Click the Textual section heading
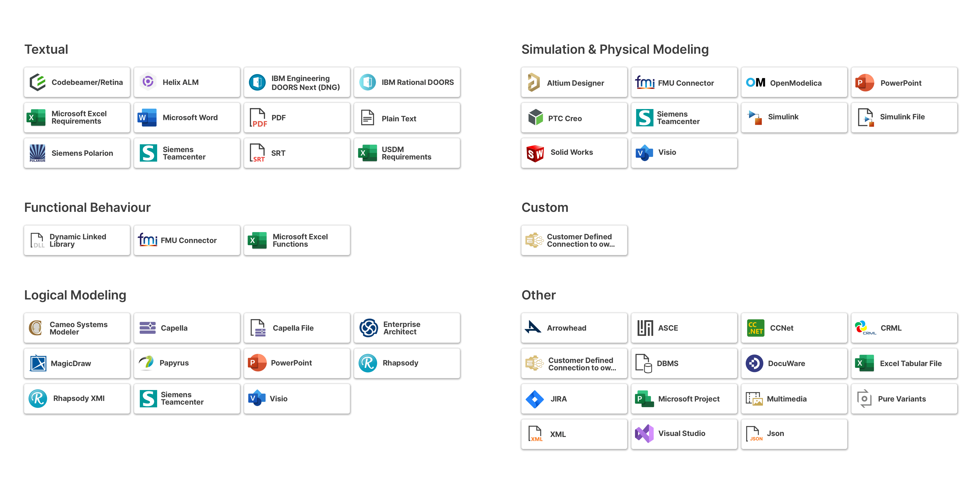 pos(46,49)
